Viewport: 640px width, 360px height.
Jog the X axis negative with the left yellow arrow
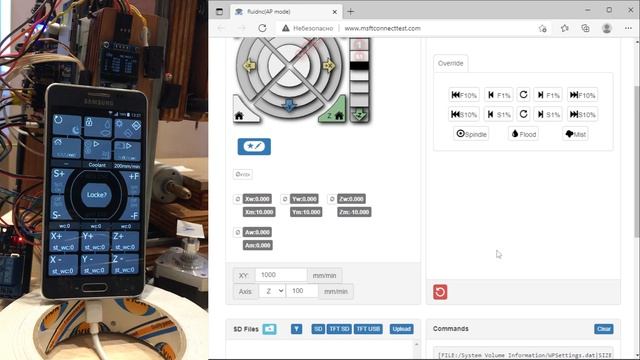[249, 65]
